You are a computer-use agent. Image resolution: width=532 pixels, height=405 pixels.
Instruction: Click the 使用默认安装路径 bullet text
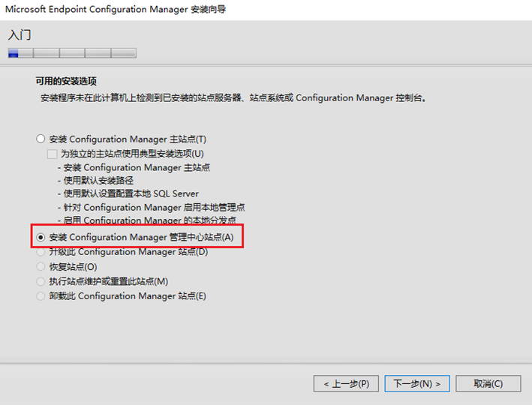click(x=98, y=181)
